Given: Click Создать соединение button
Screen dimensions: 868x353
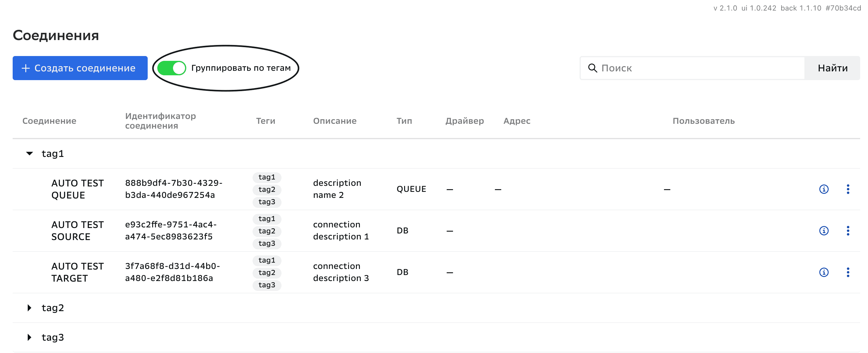Looking at the screenshot, I should [x=80, y=68].
